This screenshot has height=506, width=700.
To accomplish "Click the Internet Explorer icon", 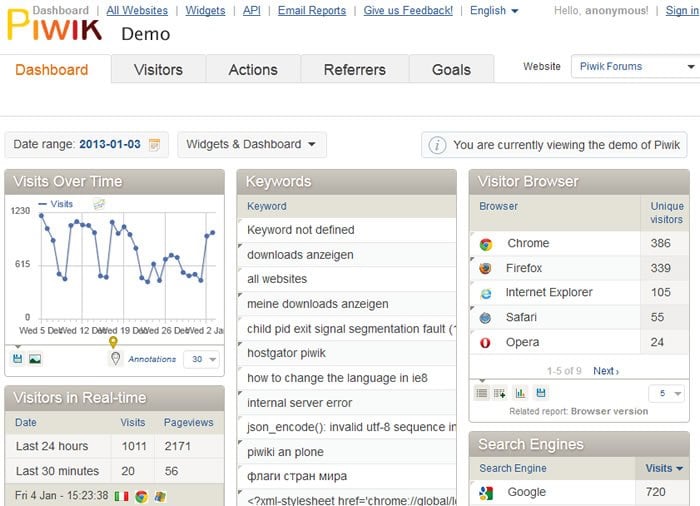I will (485, 293).
